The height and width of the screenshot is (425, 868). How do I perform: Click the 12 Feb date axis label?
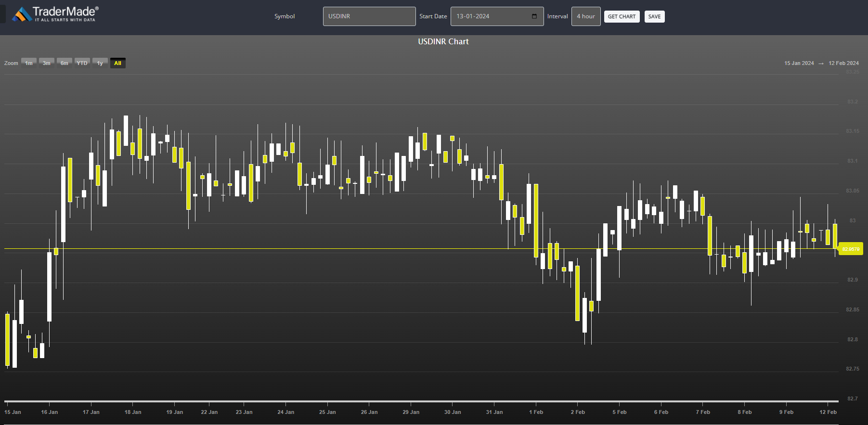pyautogui.click(x=828, y=412)
